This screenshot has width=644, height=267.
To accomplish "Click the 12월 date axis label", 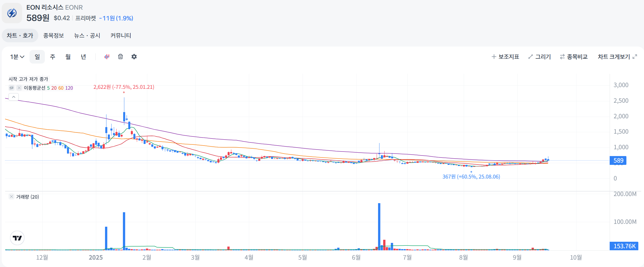I will point(42,257).
